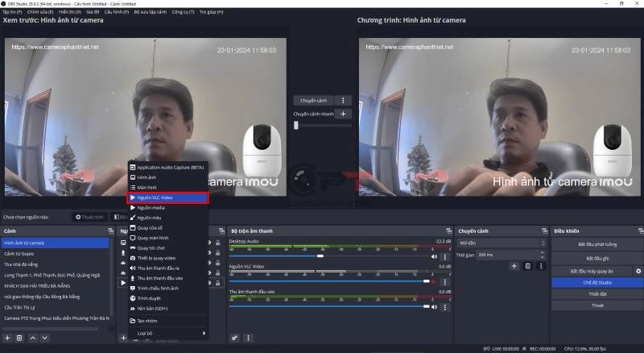Screen dimensions: 644x353
Task: Click the Chuyển cảnh transition button
Action: click(x=314, y=101)
